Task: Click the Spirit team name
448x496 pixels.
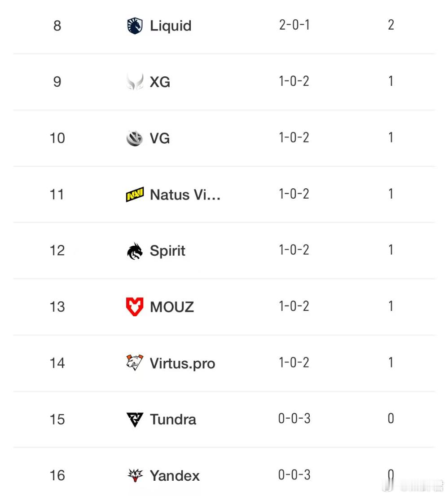Action: click(167, 251)
